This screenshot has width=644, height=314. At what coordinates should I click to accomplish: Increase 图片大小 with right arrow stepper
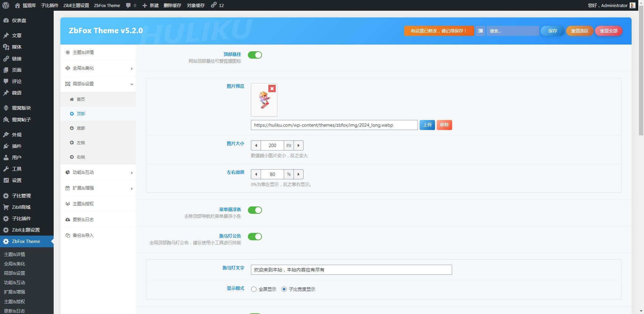[x=299, y=145]
